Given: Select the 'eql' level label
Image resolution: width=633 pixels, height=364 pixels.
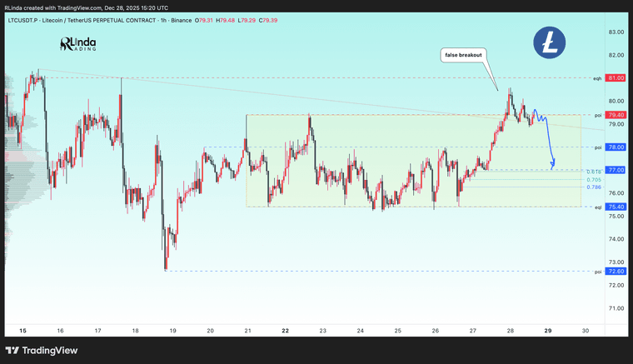Looking at the screenshot, I should point(597,207).
